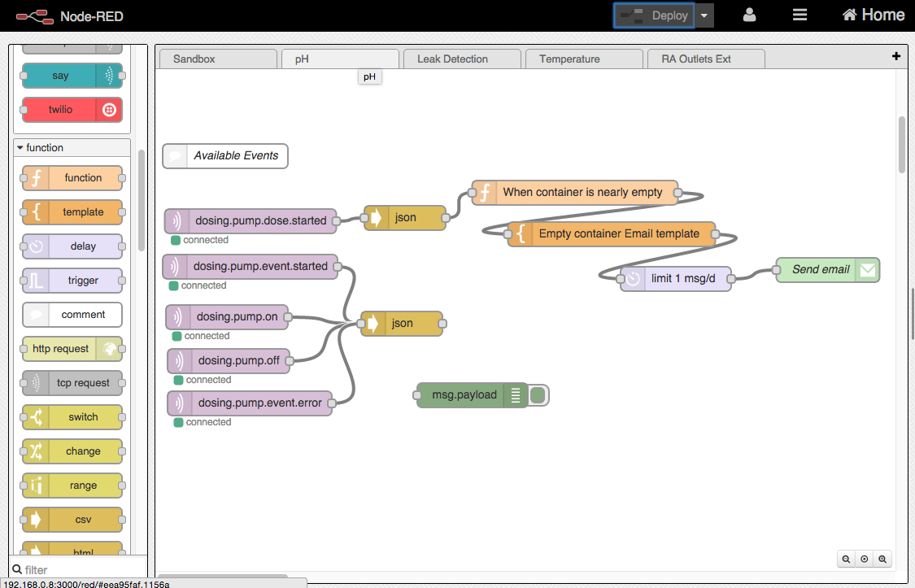Screen dimensions: 915x588
Task: Select When container is nearly empty node
Action: [575, 193]
